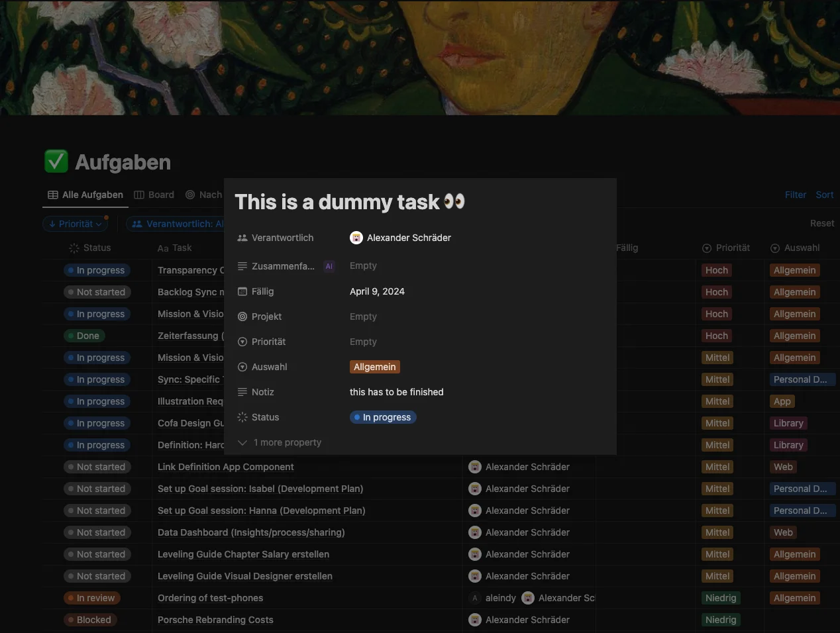
Task: Click the Sort link
Action: tap(824, 195)
